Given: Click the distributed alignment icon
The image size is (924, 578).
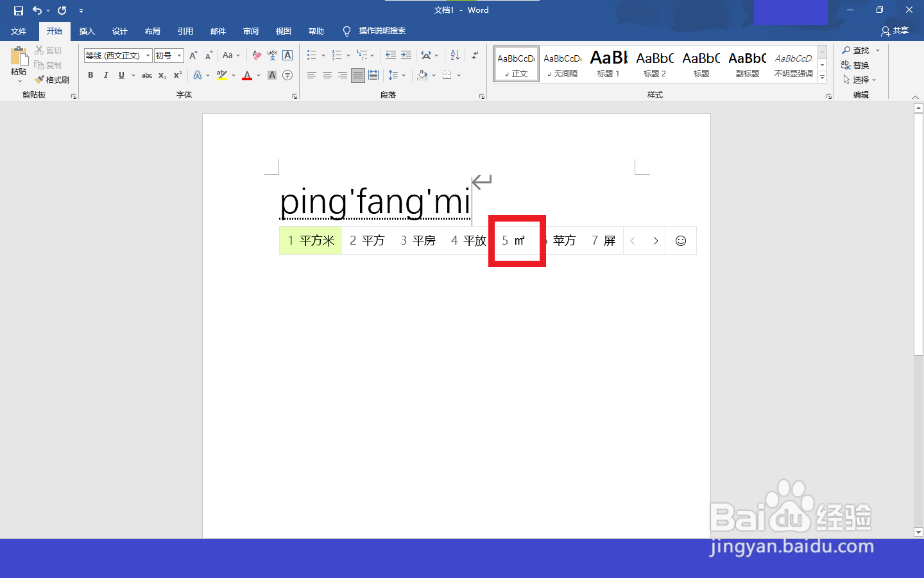Looking at the screenshot, I should (x=373, y=75).
